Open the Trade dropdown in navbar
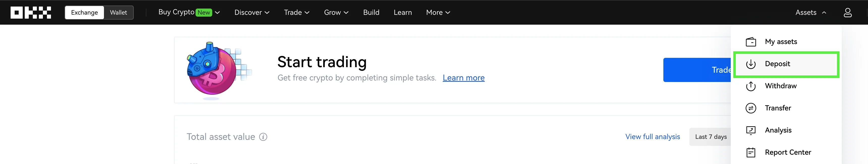Viewport: 868px width, 164px height. 296,12
